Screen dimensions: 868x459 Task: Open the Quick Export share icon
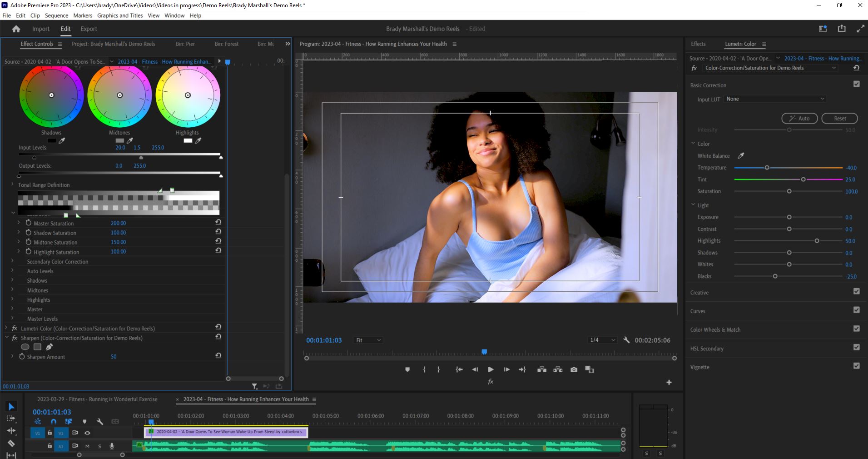[842, 29]
